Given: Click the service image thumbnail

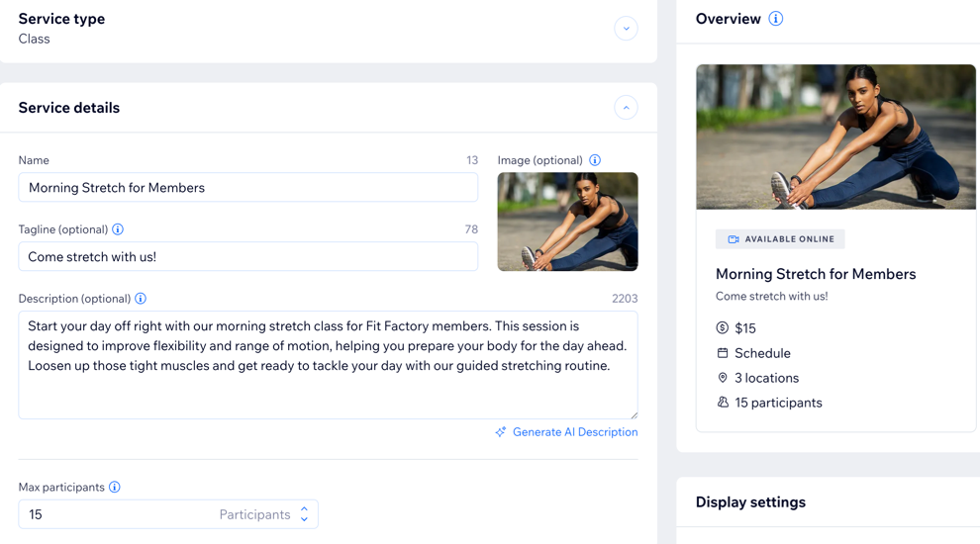Looking at the screenshot, I should [x=567, y=222].
